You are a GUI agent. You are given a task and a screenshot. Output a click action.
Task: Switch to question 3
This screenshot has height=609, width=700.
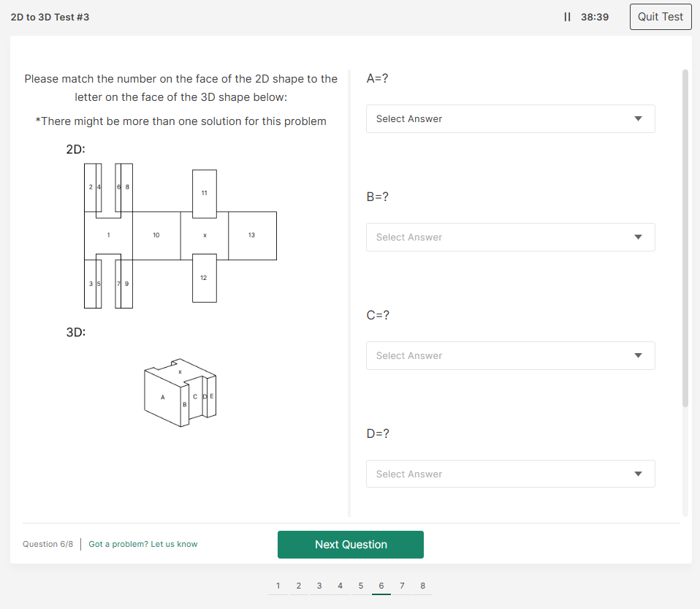(x=319, y=586)
